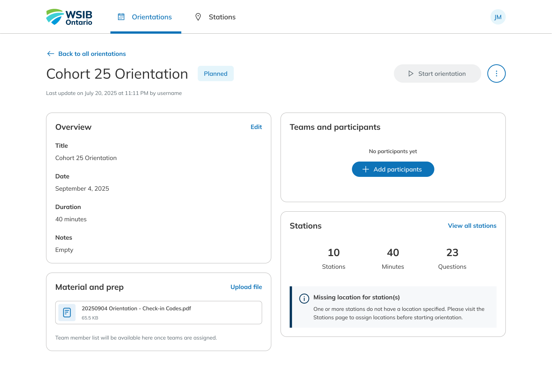
Task: Open the three-dot more options menu
Action: coord(496,73)
